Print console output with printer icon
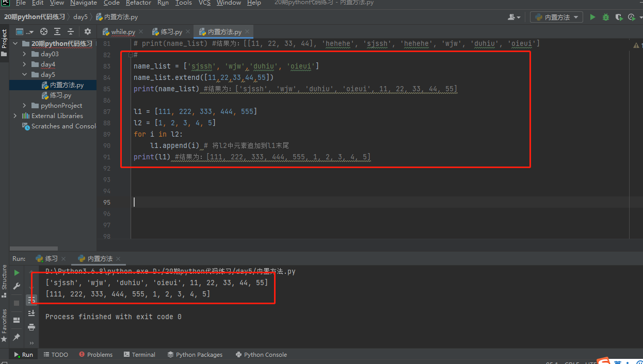This screenshot has width=643, height=364. [31, 327]
